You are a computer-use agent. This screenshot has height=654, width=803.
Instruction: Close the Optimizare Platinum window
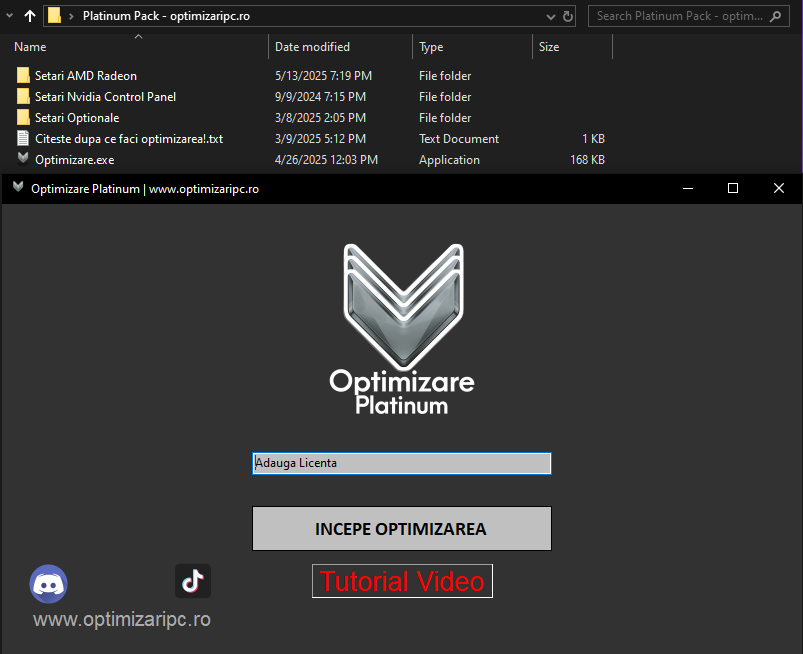point(778,188)
